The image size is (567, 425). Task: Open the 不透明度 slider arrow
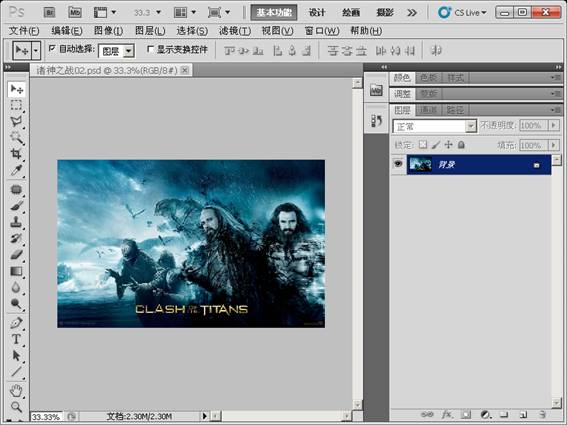click(x=554, y=126)
